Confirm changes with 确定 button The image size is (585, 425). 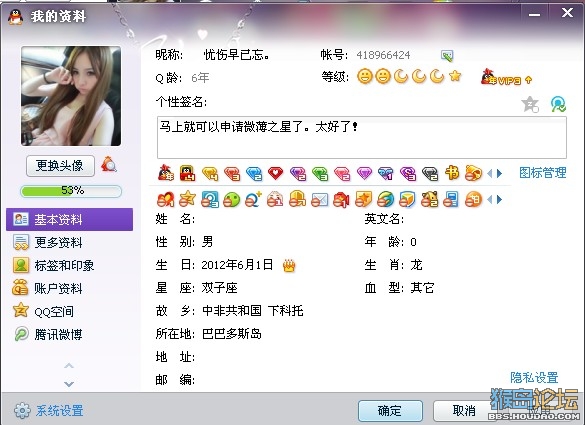tap(390, 411)
